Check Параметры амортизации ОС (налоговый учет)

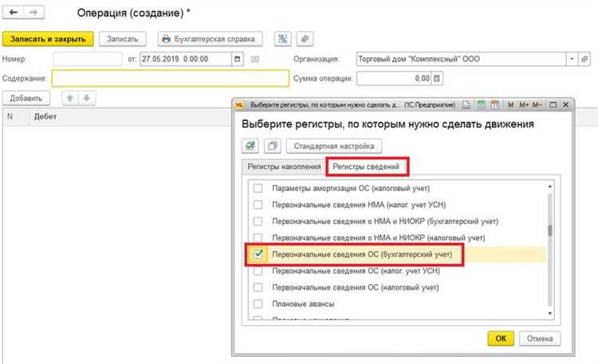258,188
